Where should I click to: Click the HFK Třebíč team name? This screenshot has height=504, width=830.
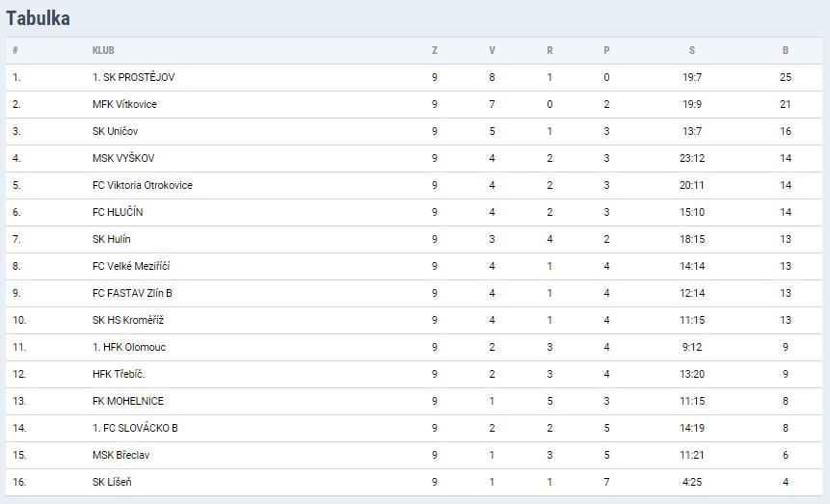tap(119, 374)
